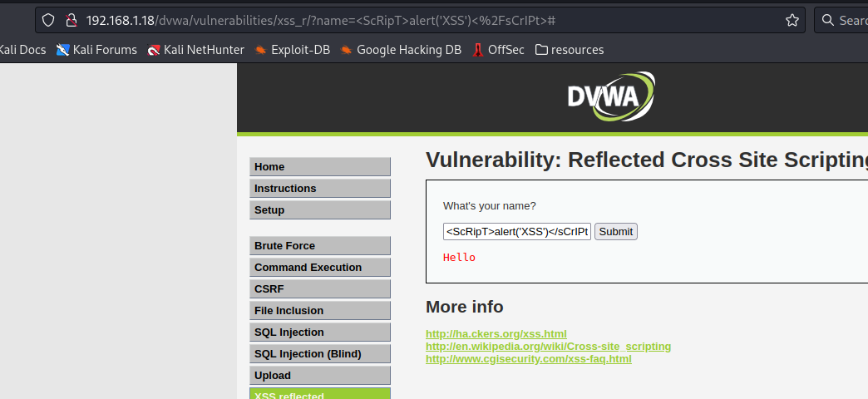Open the OffSec bookmark
Viewport: 868px width, 399px height.
[x=498, y=50]
